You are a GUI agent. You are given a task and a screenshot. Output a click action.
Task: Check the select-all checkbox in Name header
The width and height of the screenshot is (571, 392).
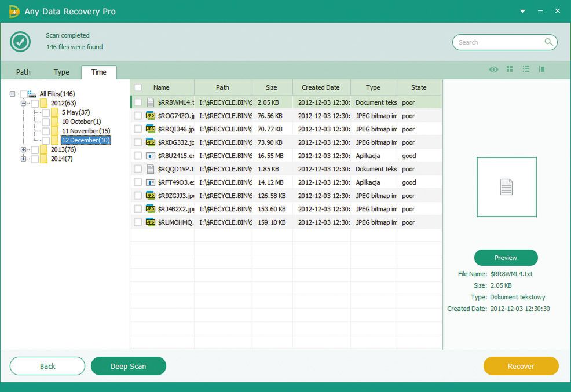click(138, 87)
